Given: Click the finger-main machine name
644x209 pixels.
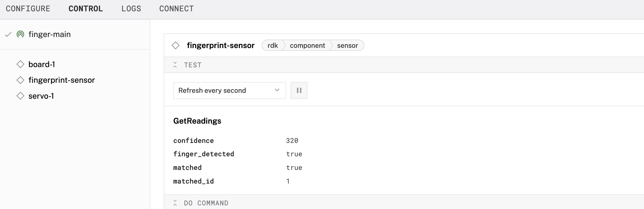Looking at the screenshot, I should (49, 34).
